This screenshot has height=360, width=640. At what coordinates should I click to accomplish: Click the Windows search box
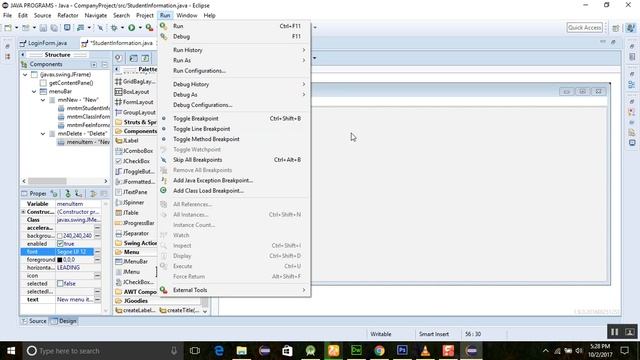pos(101,351)
